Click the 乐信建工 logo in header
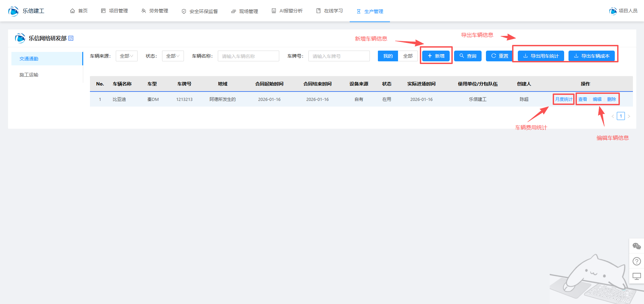This screenshot has height=304, width=644. [26, 11]
